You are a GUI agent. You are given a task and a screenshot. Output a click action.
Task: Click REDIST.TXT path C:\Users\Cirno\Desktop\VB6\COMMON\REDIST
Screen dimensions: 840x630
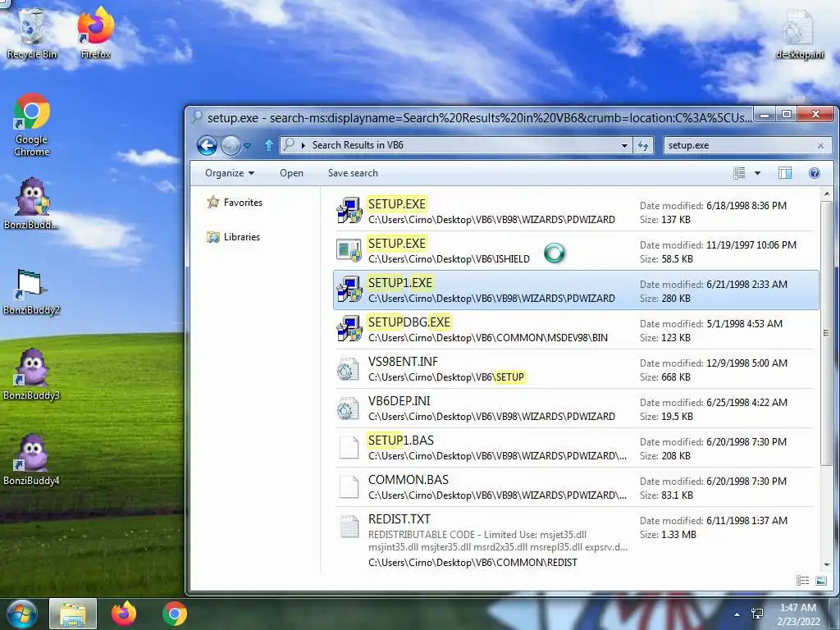472,563
